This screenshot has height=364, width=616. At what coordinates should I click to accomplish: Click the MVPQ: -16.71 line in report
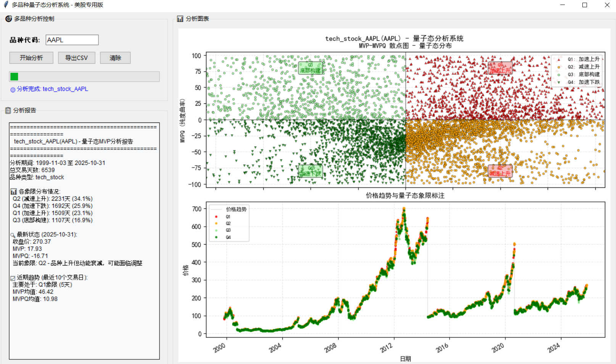(x=30, y=256)
